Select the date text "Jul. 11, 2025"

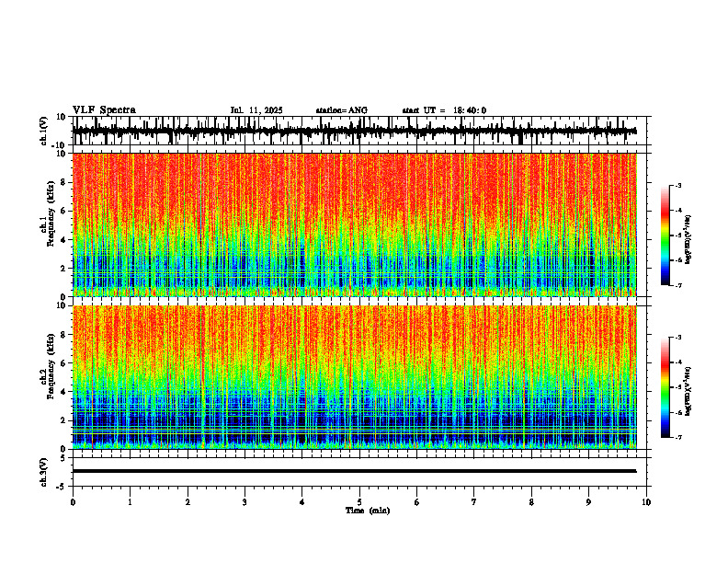coord(256,110)
